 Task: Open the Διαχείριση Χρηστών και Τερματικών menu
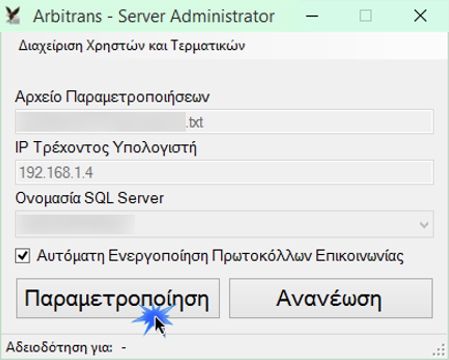tap(132, 45)
